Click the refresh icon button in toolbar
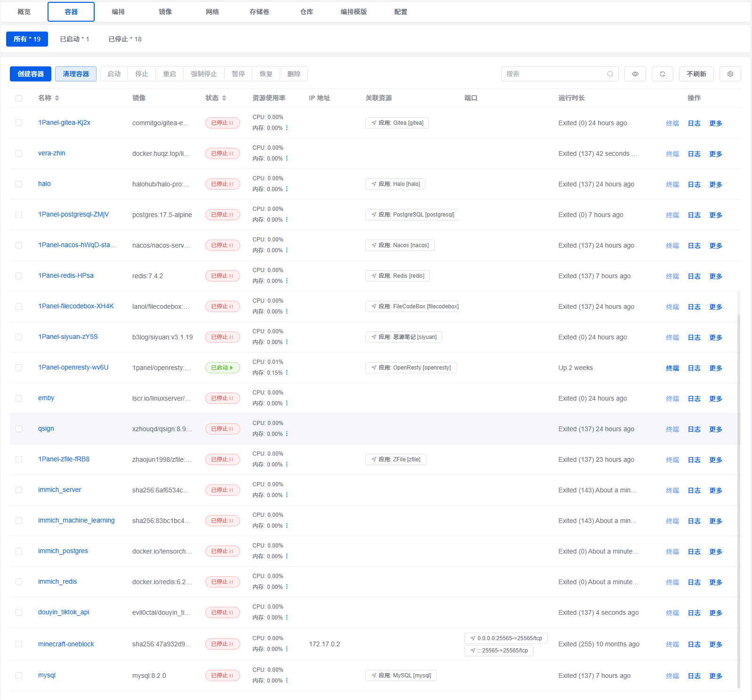 tap(662, 74)
